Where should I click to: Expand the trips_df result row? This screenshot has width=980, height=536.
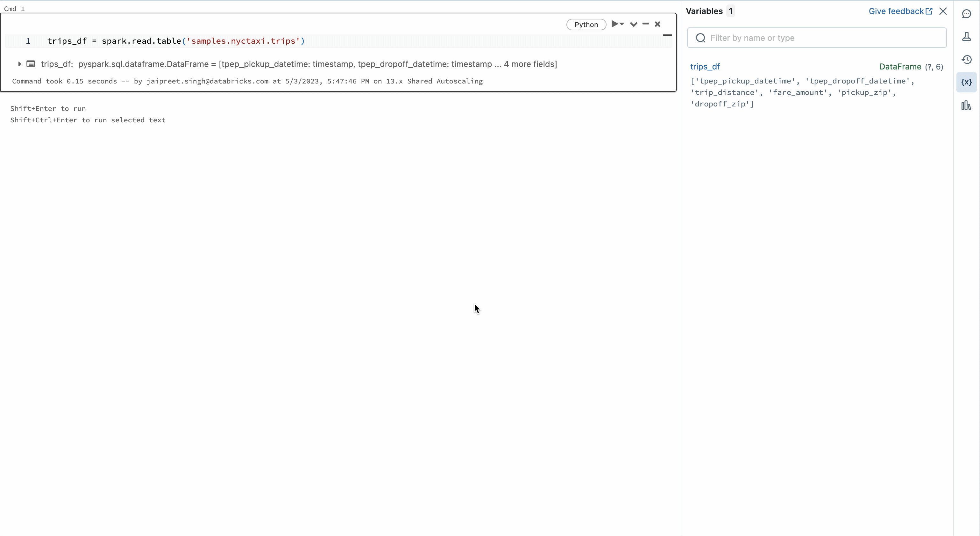19,64
